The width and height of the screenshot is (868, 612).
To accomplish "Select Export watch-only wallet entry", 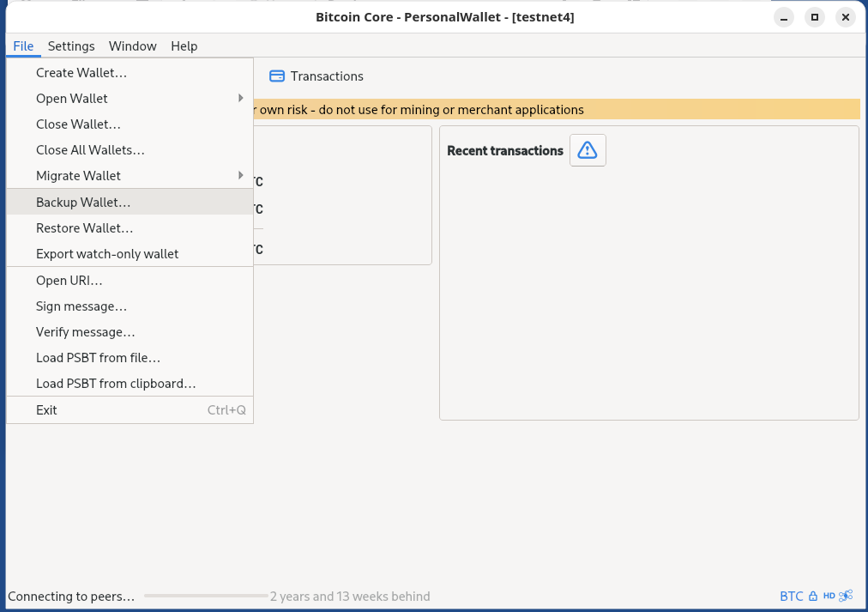I will (130, 254).
